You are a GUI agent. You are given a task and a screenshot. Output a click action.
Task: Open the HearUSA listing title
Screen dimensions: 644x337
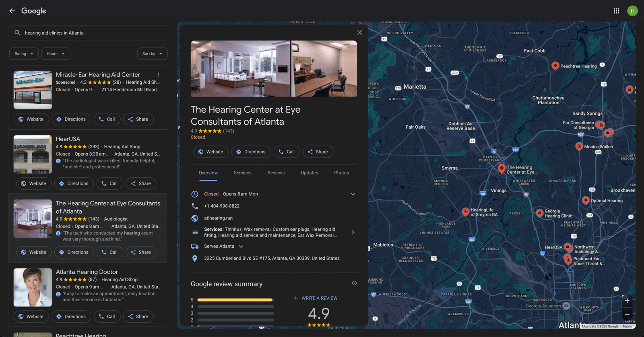[x=68, y=139]
